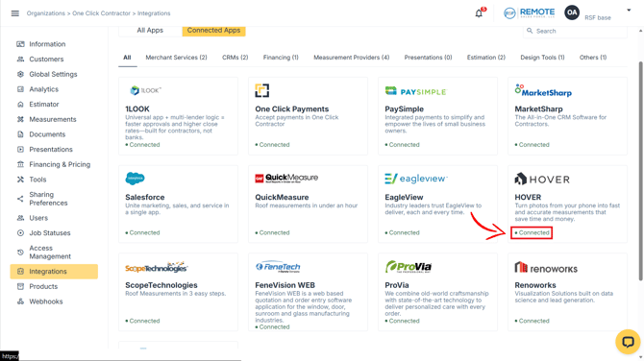Open the Renoworks logo
Viewport: 644px width, 361px height.
(546, 268)
